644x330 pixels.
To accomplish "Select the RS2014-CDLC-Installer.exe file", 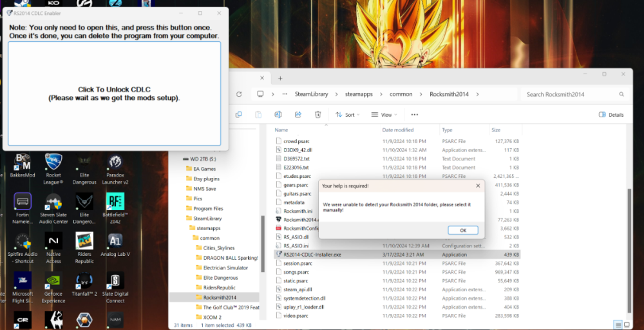I will [397, 255].
